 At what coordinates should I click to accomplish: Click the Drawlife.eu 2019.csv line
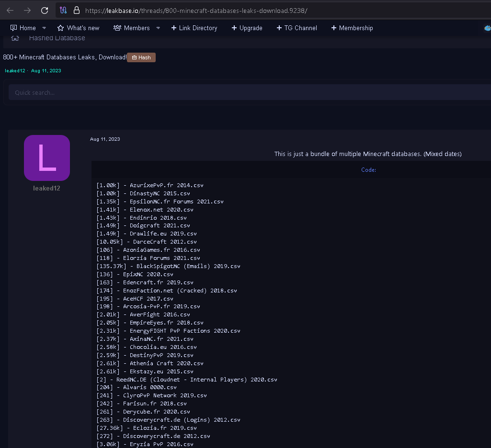147,234
